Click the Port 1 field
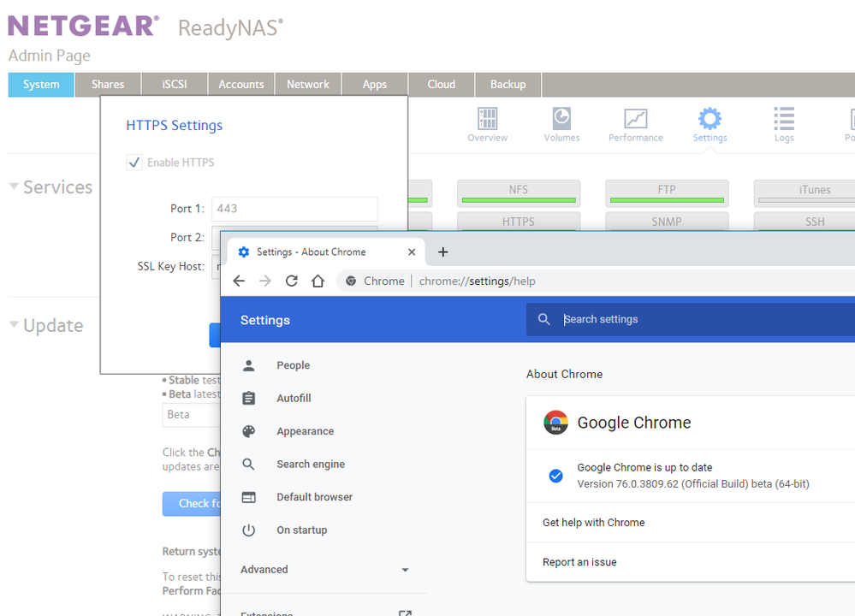 pyautogui.click(x=294, y=209)
